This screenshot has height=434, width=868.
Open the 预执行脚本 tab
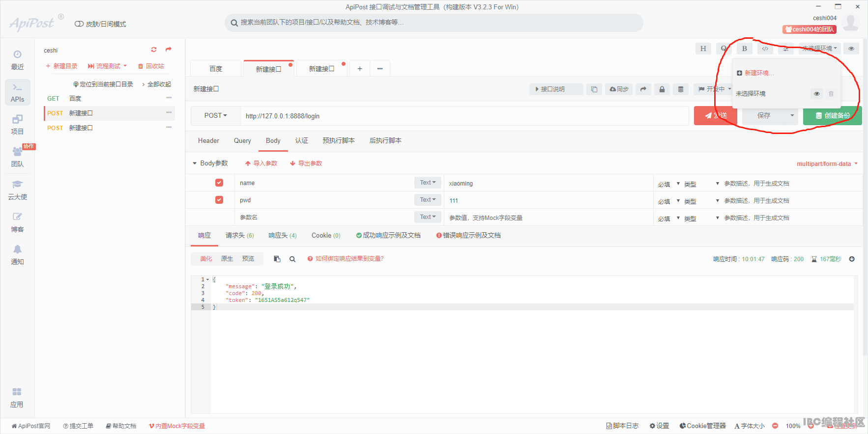[x=339, y=140]
